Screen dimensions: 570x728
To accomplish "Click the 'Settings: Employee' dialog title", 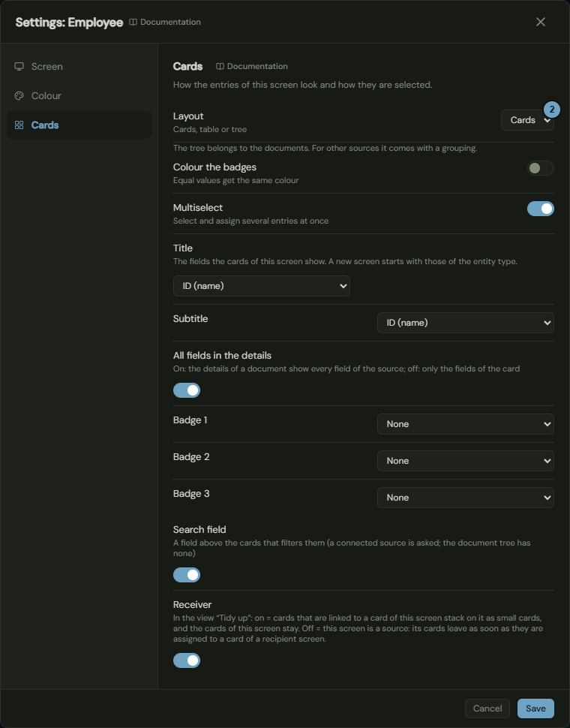I will [69, 23].
